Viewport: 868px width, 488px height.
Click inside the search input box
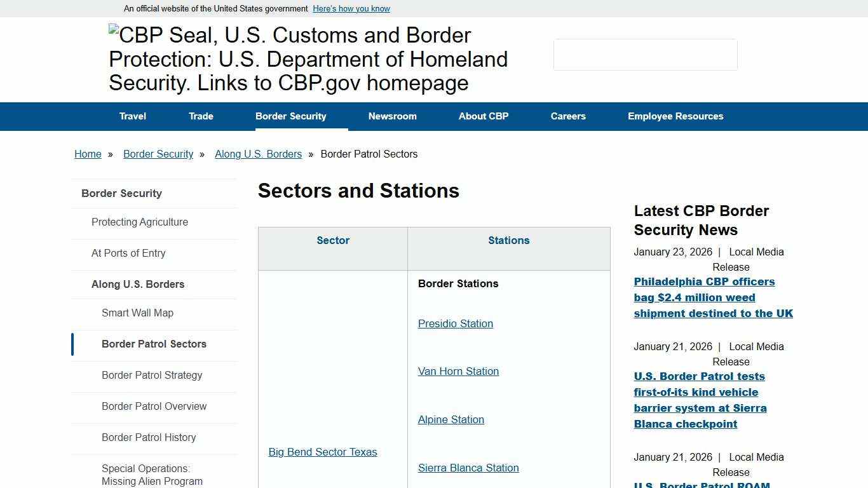coord(645,55)
